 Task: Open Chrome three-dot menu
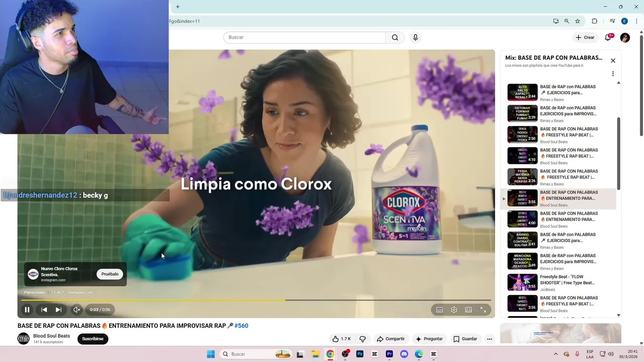click(636, 21)
